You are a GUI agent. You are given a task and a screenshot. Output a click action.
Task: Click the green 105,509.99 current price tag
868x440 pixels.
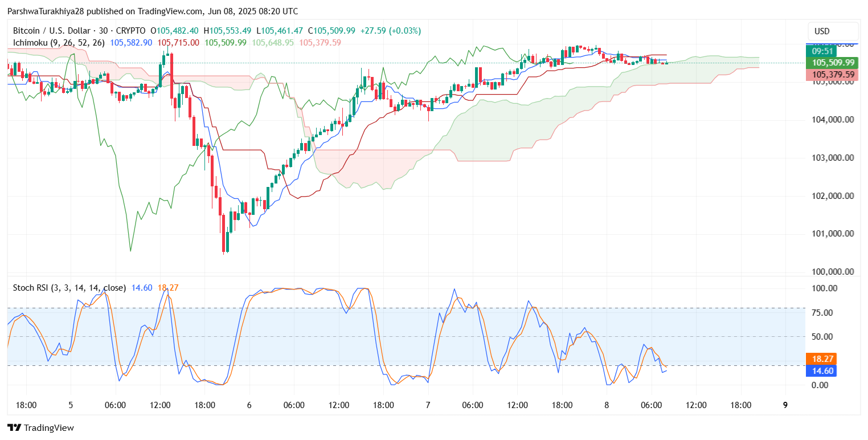click(833, 63)
